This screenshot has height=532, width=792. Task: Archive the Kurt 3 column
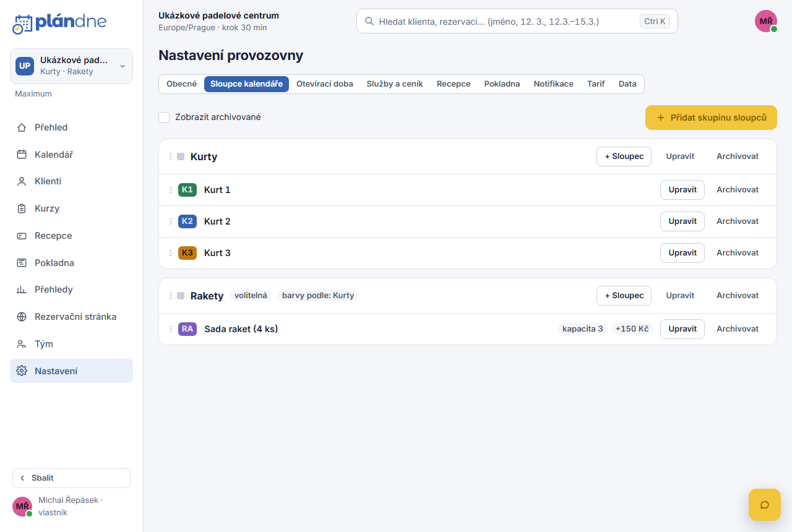click(x=738, y=253)
